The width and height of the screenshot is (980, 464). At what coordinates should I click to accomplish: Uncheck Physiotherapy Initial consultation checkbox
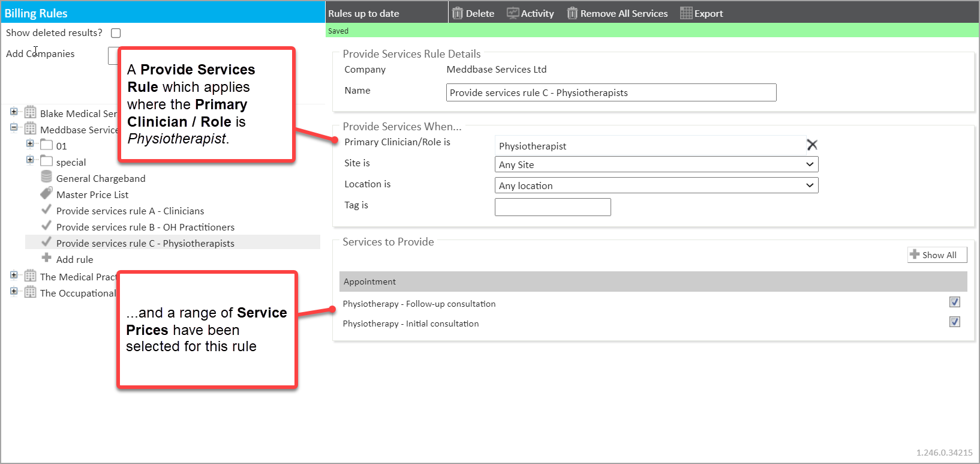(x=955, y=322)
